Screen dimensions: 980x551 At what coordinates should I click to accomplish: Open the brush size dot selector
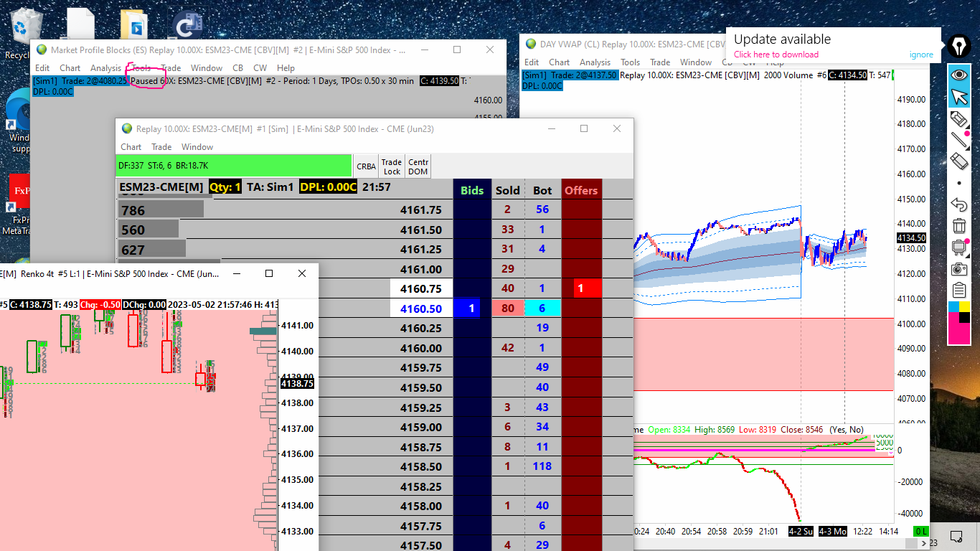click(959, 183)
